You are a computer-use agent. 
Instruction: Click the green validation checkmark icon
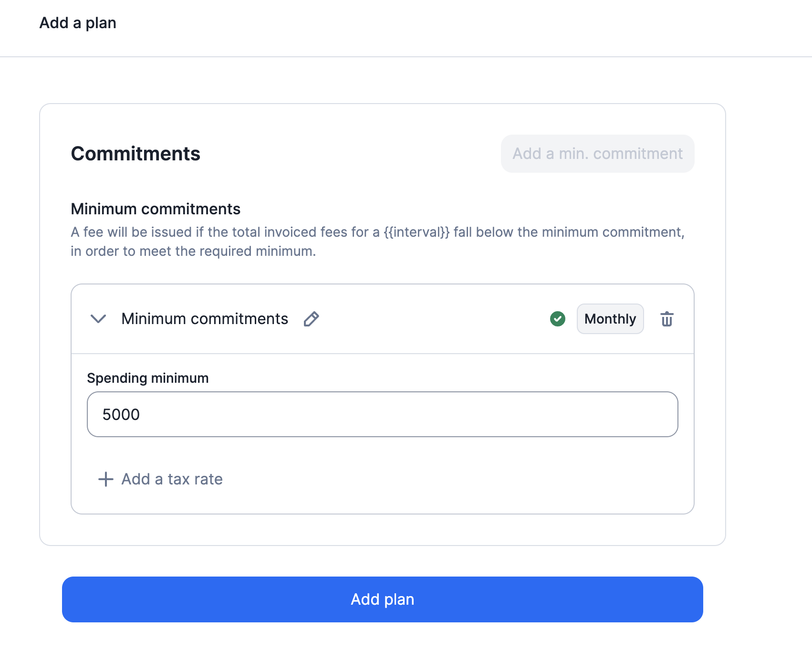click(557, 319)
